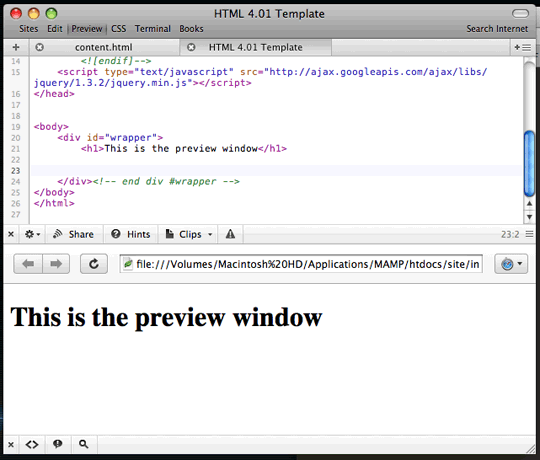Open the Sites menu
The image size is (540, 460).
29,29
